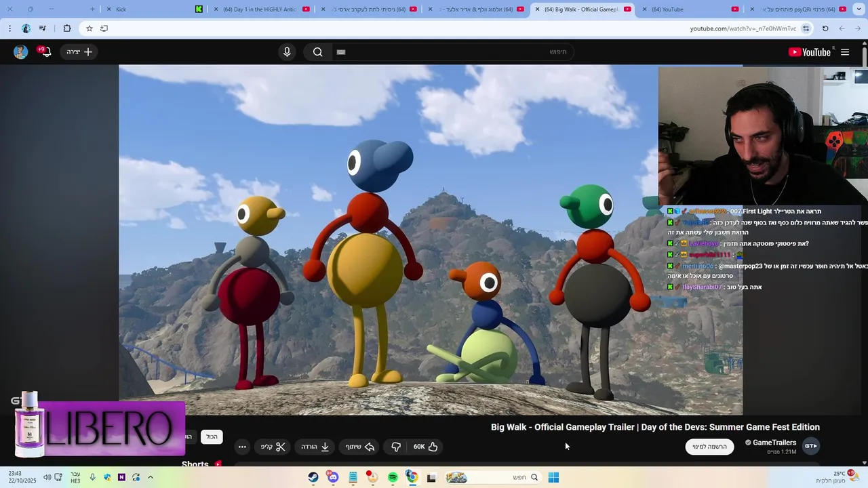Click the YouTube search magnifier button
The height and width of the screenshot is (488, 868).
317,52
